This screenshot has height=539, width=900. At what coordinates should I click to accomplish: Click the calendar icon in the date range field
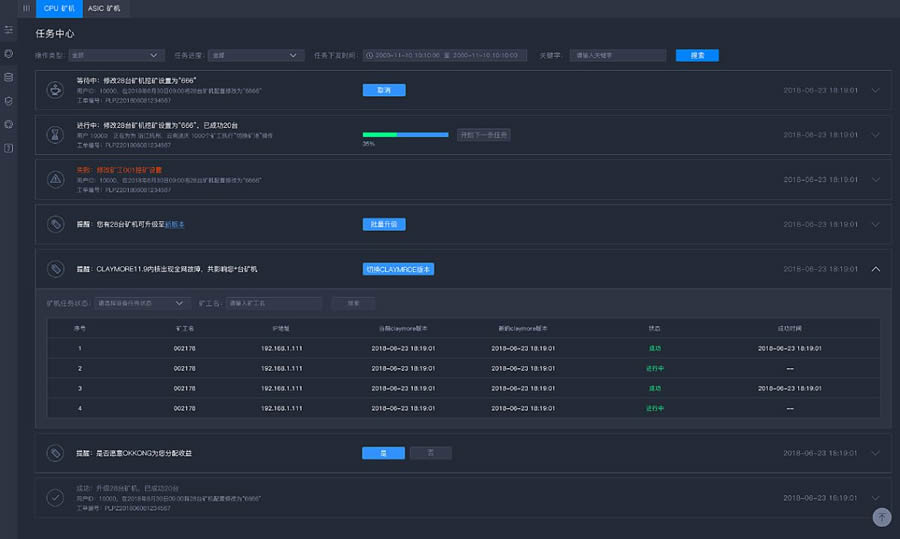pyautogui.click(x=369, y=55)
